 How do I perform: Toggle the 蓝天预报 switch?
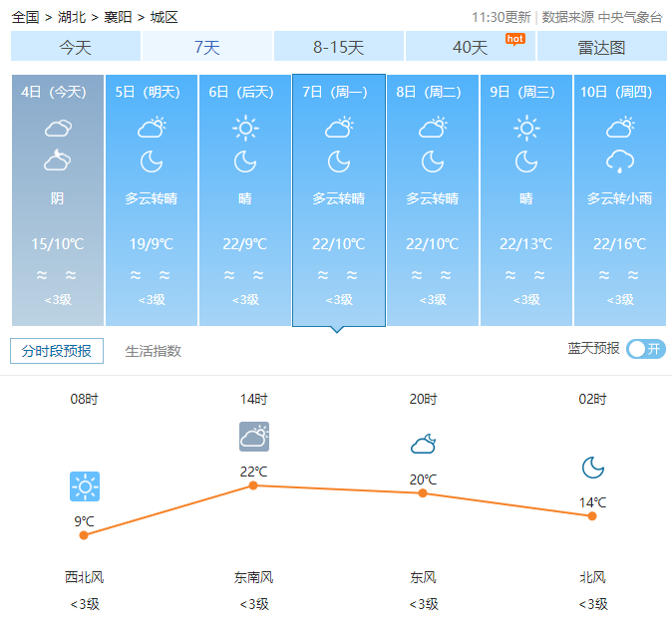[x=645, y=349]
